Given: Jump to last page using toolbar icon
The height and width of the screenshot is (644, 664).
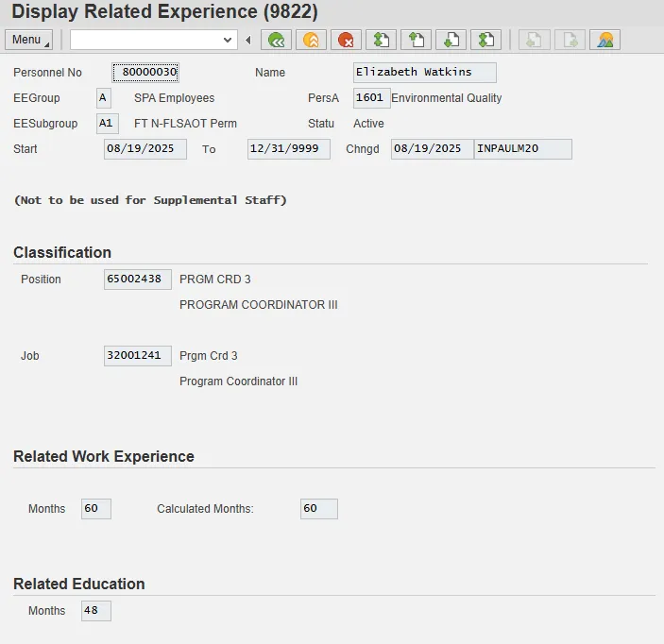Looking at the screenshot, I should click(485, 40).
